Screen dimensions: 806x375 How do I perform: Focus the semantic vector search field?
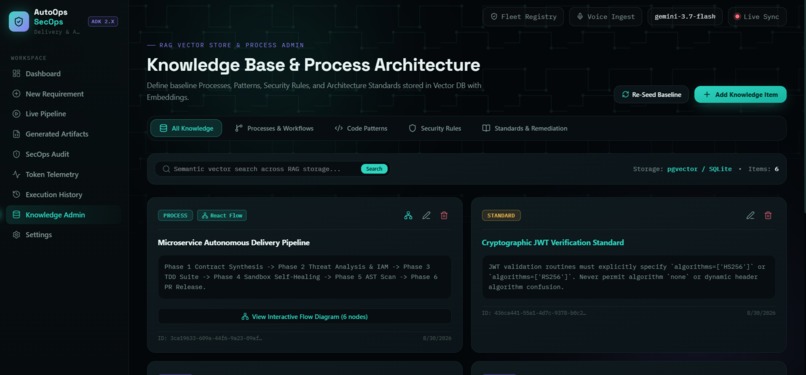(x=257, y=169)
